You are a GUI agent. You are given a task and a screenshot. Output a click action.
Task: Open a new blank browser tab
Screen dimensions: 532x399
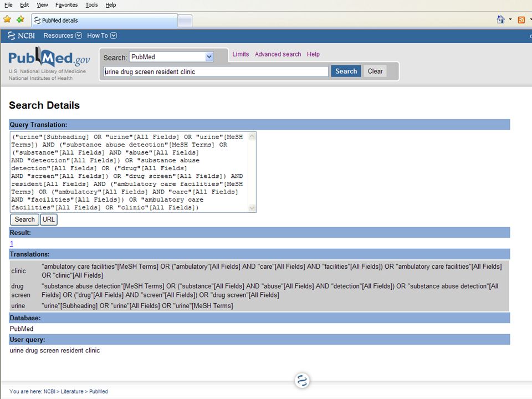pos(185,21)
